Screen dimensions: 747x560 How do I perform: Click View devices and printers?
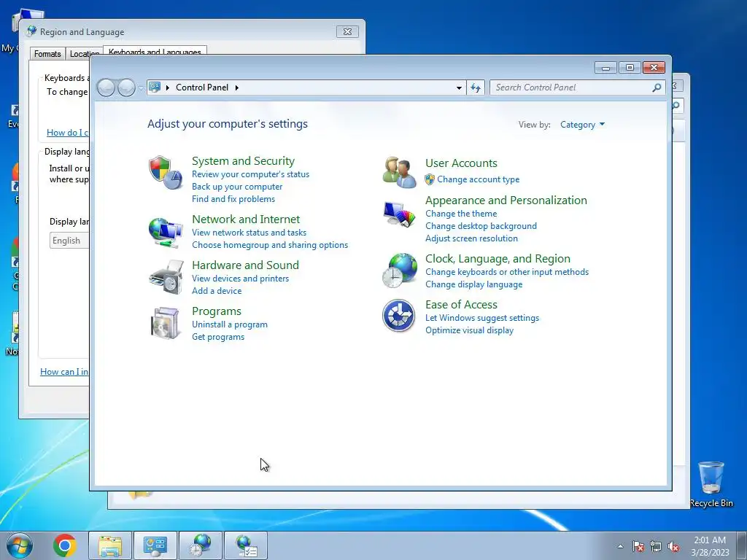240,279
